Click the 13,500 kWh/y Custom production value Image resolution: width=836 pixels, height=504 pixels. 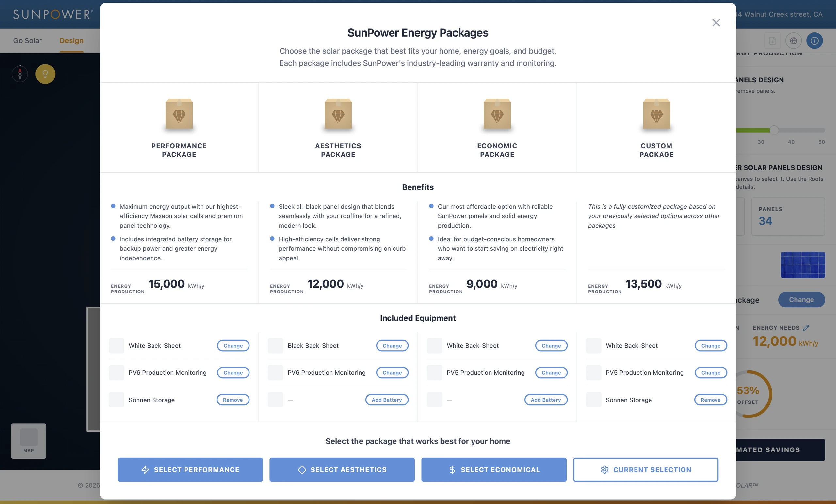tap(653, 284)
